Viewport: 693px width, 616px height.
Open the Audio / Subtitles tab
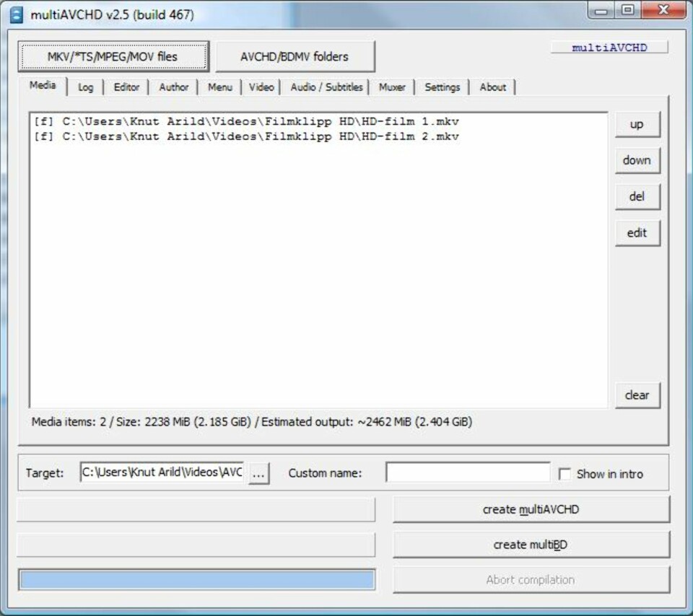pos(326,87)
